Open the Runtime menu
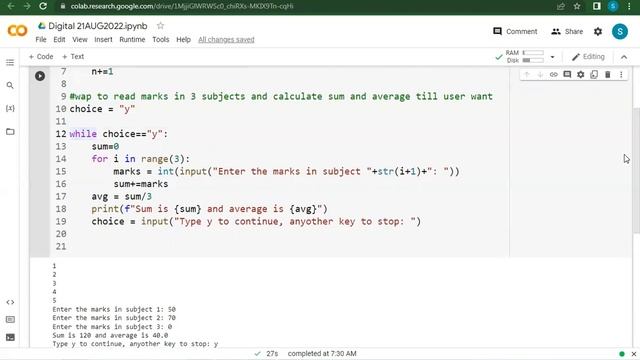Viewport: 640px width, 360px height. tap(132, 40)
